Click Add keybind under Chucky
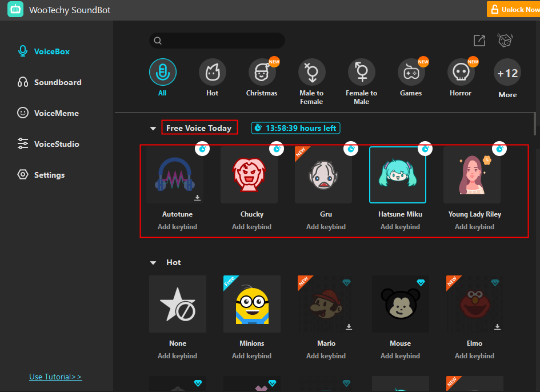Screen dimensions: 540x392 (x=252, y=227)
